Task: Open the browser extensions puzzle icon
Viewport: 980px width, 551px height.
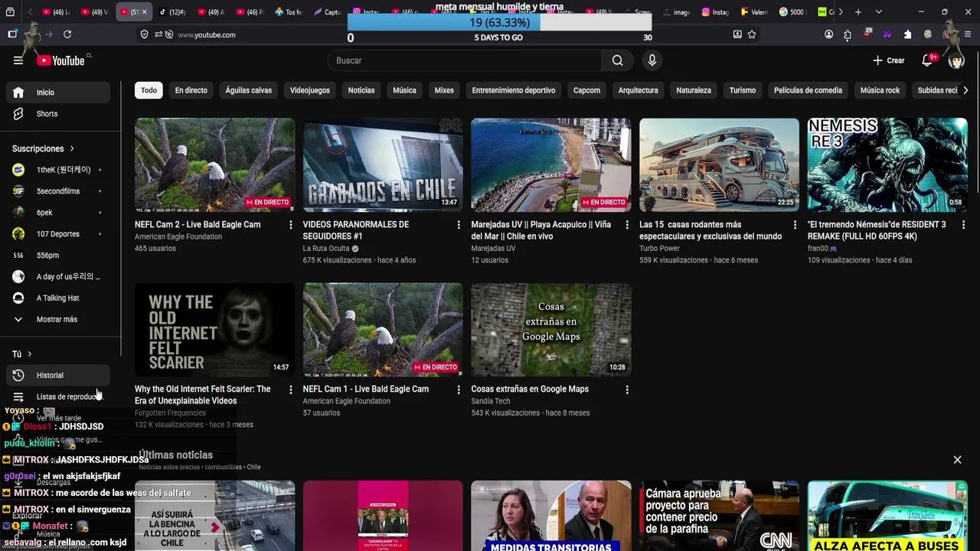Action: tap(848, 34)
